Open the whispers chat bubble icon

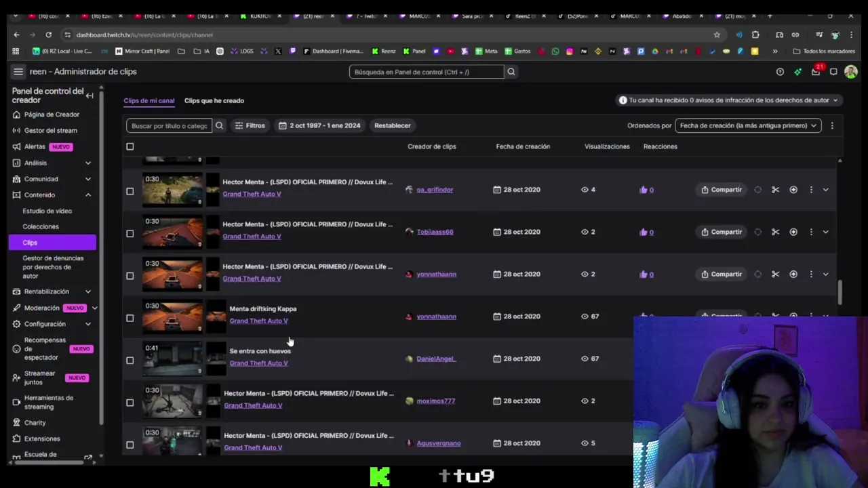(x=833, y=72)
